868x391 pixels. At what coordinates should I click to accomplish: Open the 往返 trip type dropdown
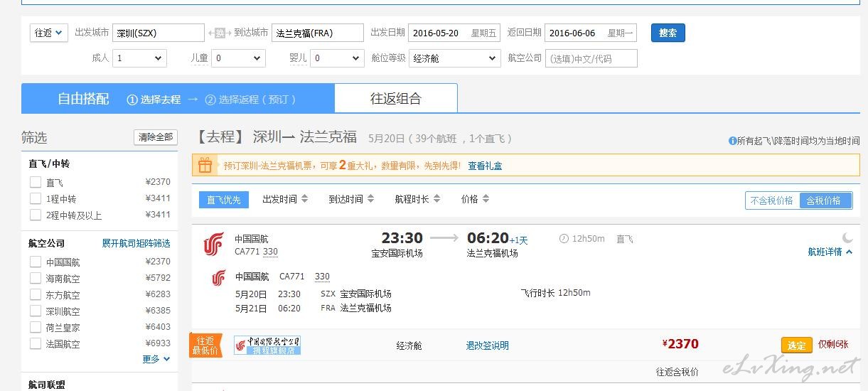pos(50,33)
